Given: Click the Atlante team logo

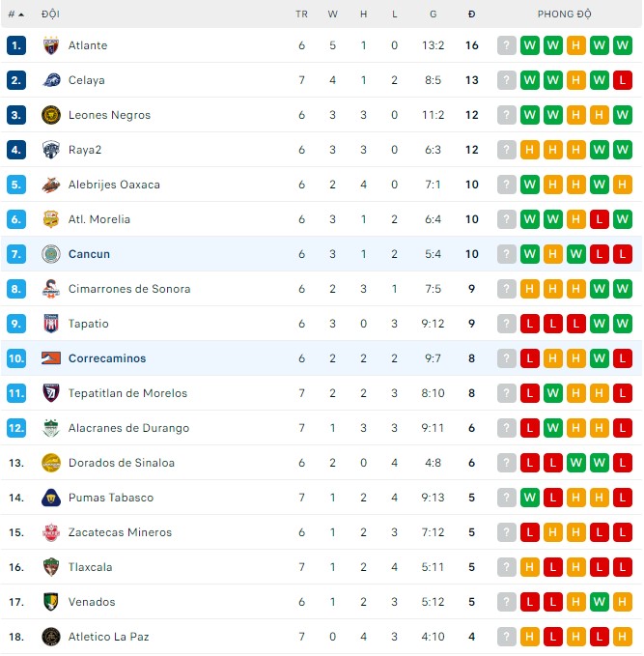Looking at the screenshot, I should (x=51, y=45).
